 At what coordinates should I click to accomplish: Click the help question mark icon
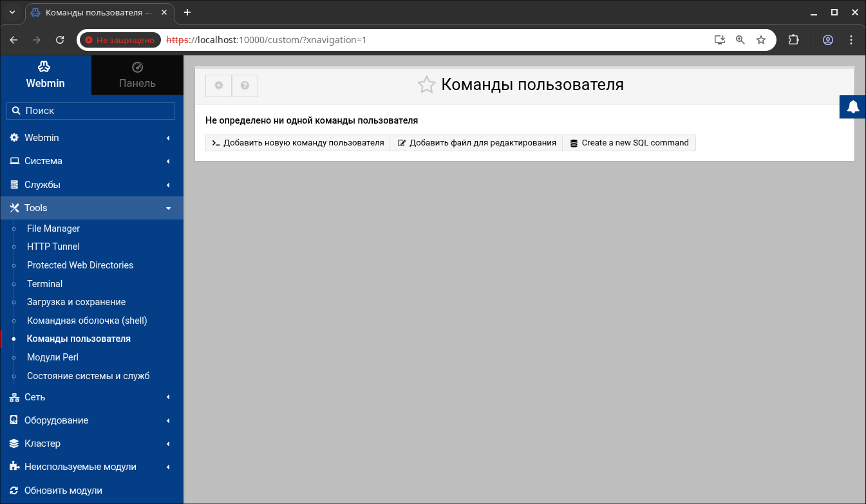245,86
